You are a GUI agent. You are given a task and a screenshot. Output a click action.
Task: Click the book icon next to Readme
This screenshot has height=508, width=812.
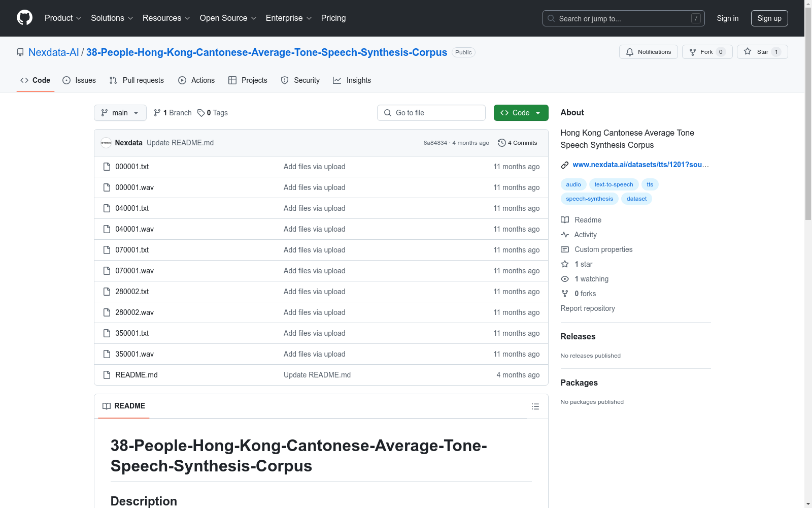565,220
